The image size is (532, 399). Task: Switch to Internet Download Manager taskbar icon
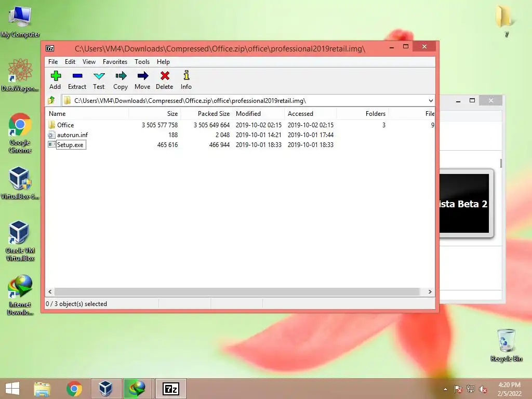click(x=137, y=389)
